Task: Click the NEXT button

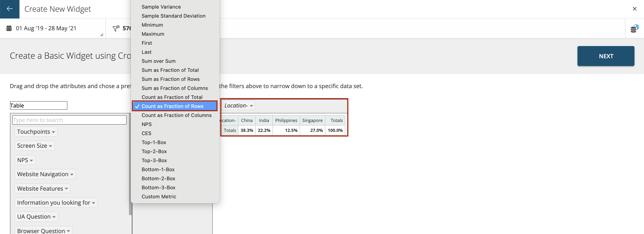Action: click(x=606, y=56)
